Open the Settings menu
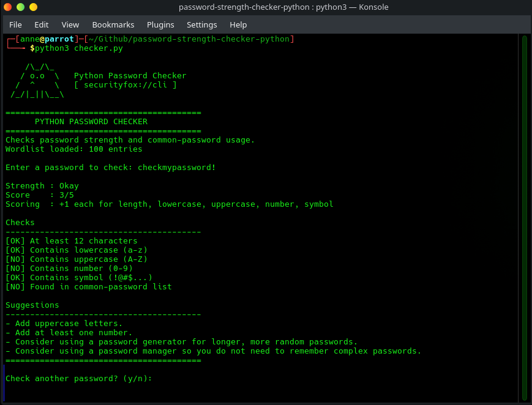The width and height of the screenshot is (532, 405). point(202,24)
